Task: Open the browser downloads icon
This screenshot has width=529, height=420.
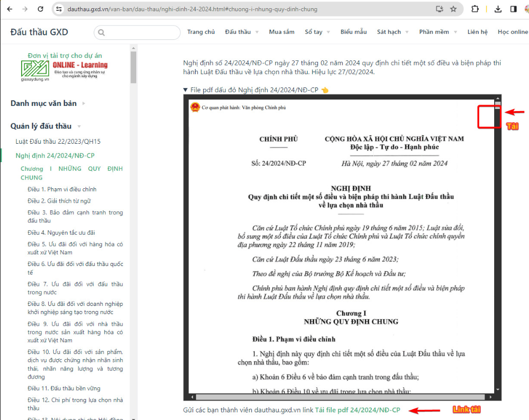Action: coord(498,9)
